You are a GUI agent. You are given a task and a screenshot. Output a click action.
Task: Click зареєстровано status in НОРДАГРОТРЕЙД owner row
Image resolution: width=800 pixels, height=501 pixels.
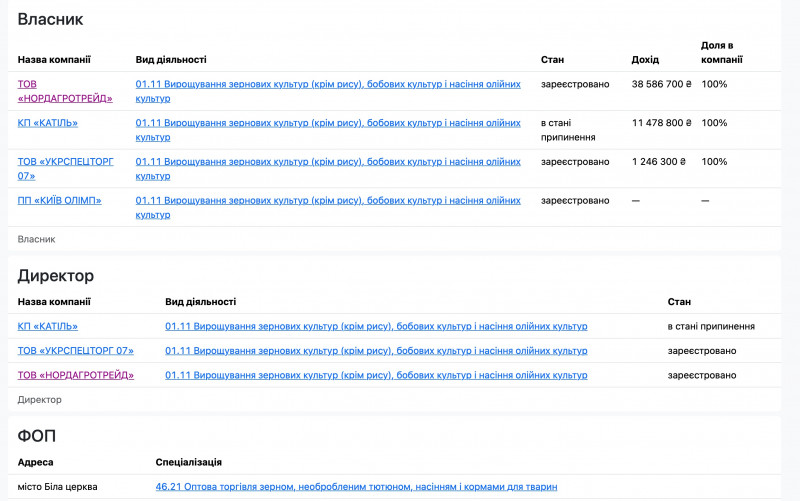click(x=575, y=84)
